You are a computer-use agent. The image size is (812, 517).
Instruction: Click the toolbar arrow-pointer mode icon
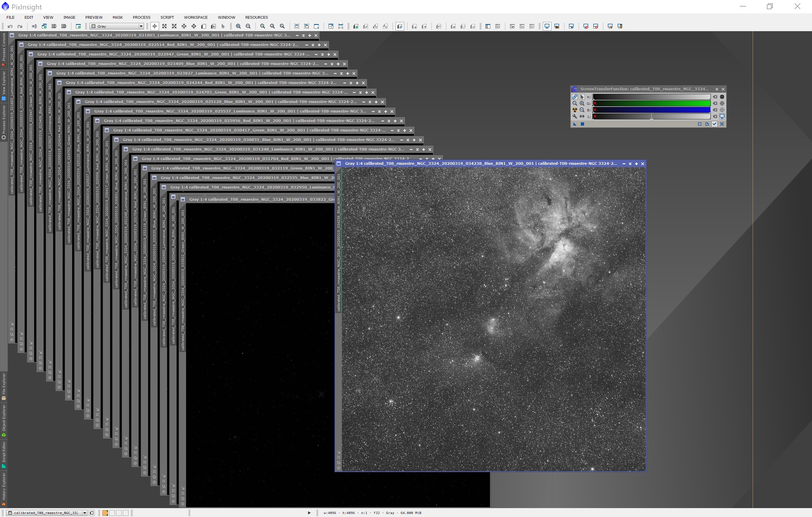[223, 26]
